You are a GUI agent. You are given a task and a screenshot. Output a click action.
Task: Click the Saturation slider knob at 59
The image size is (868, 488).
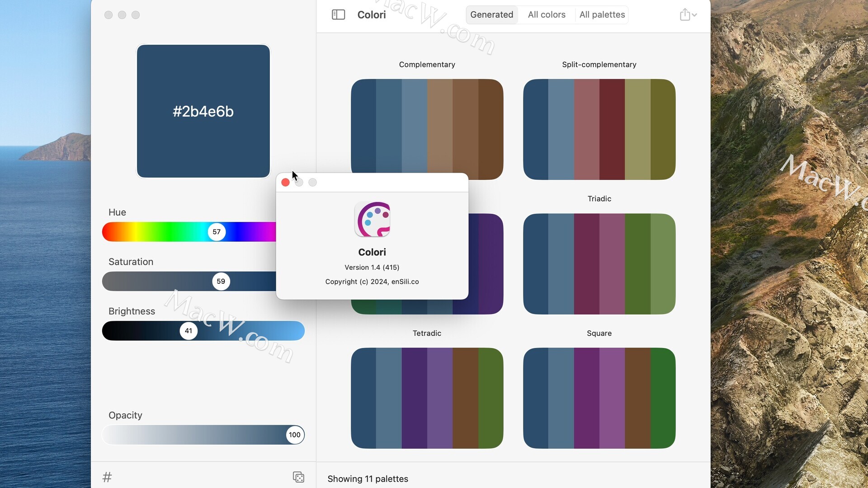tap(221, 282)
